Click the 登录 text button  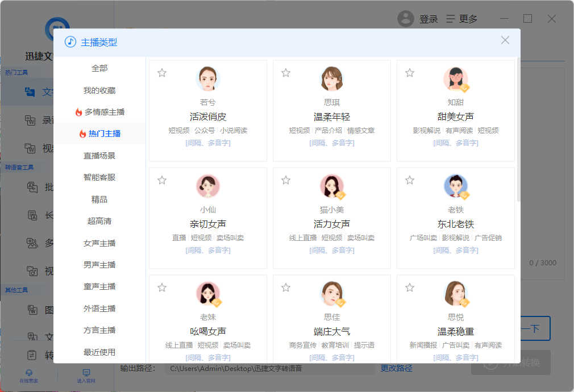point(429,19)
